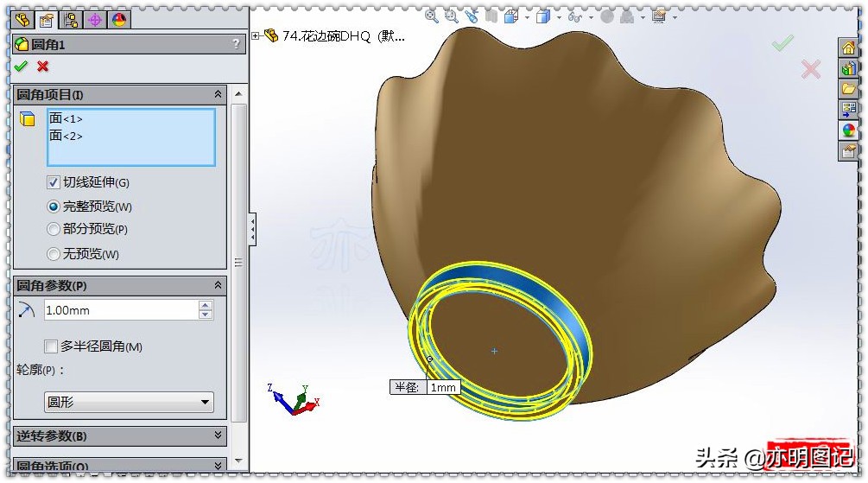Click the XYZ coordinate triad
868x483 pixels.
[x=294, y=399]
